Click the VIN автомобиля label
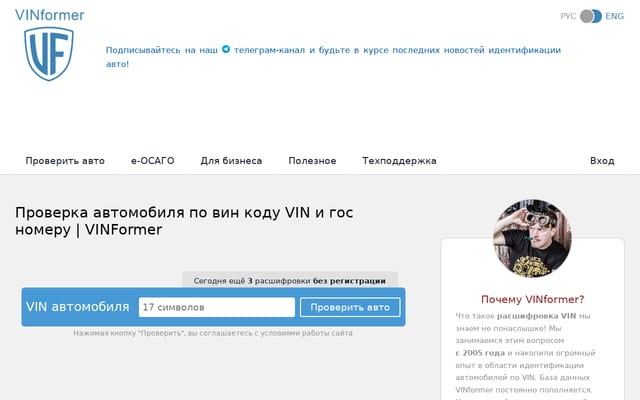The height and width of the screenshot is (400, 640). pos(78,307)
